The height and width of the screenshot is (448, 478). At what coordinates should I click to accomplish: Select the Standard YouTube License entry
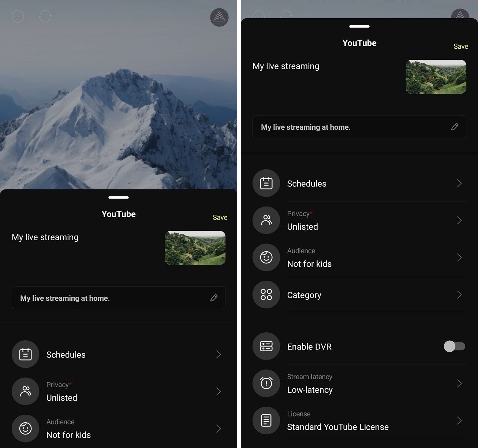tap(337, 427)
